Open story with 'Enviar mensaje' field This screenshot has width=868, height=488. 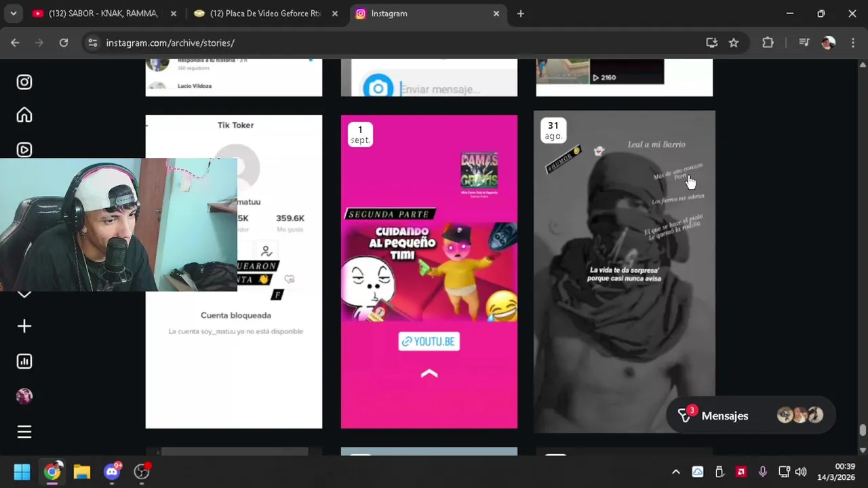tap(429, 77)
